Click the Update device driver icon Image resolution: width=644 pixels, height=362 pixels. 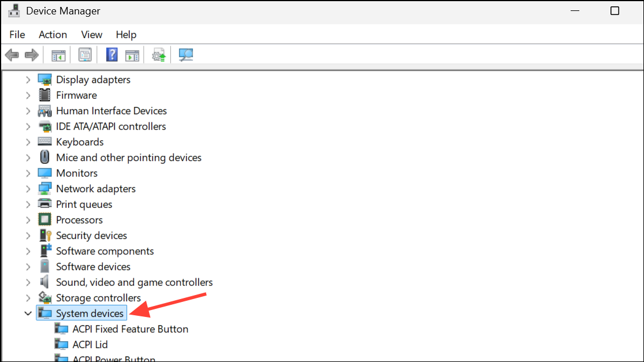159,55
